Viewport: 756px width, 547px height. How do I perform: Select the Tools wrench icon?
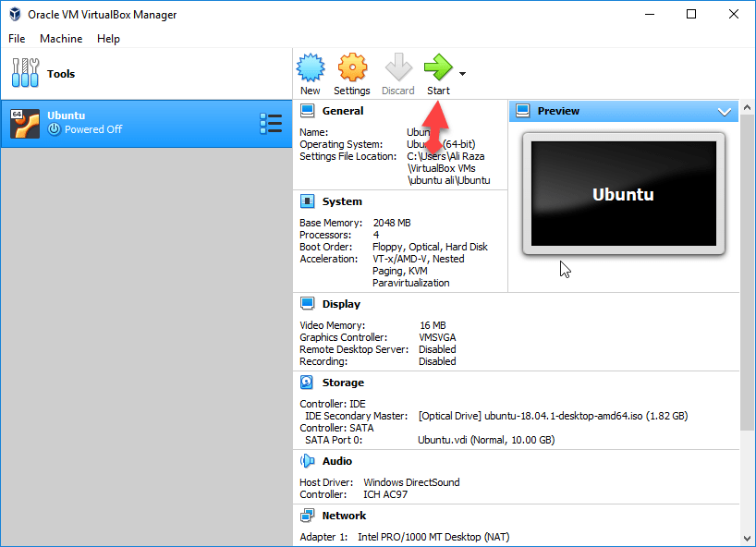[x=25, y=74]
